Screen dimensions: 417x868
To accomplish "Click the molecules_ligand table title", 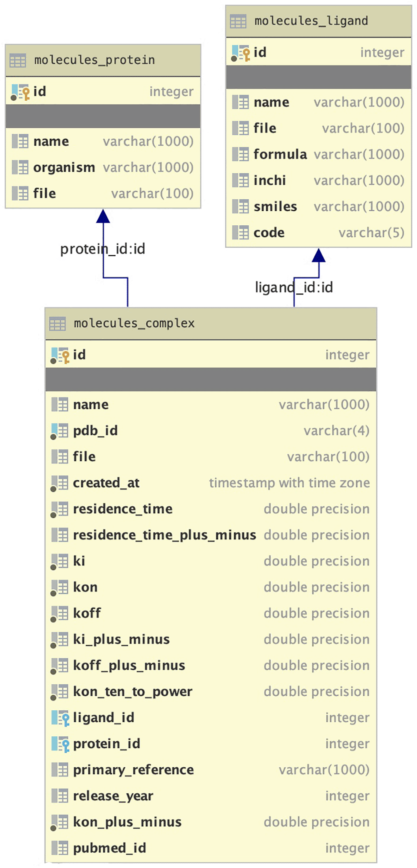I will pos(311,21).
